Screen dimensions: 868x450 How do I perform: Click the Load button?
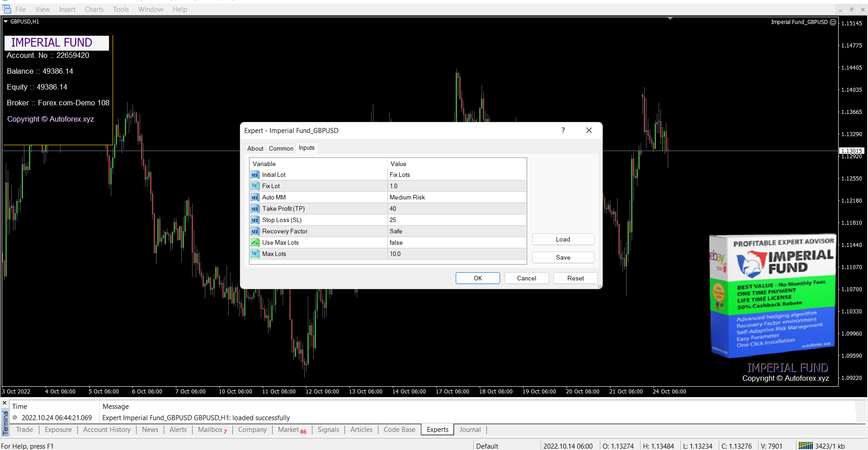563,239
